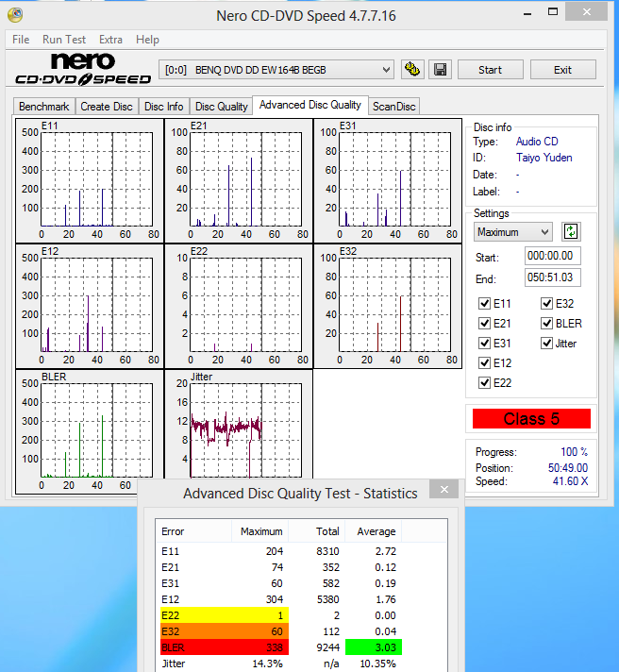Click the green BLER average 3.03 cell
619x672 pixels.
click(x=374, y=647)
